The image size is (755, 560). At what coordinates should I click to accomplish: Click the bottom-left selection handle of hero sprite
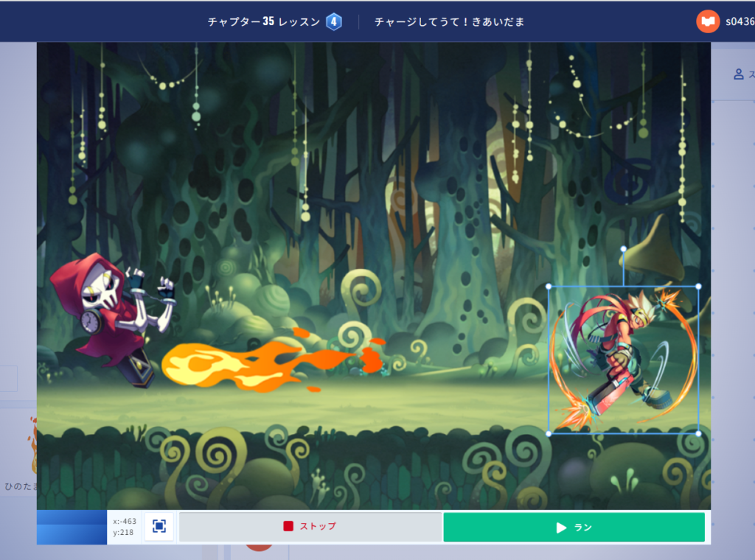pos(549,433)
